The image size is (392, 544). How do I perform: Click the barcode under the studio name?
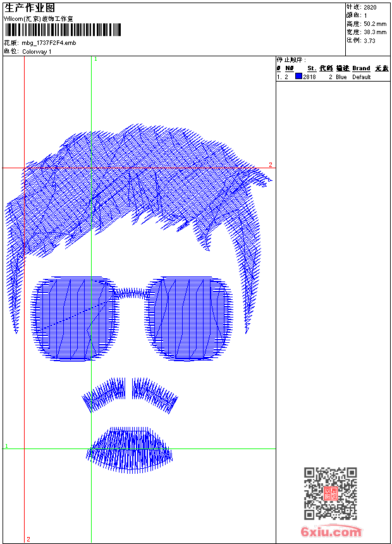coord(63,30)
